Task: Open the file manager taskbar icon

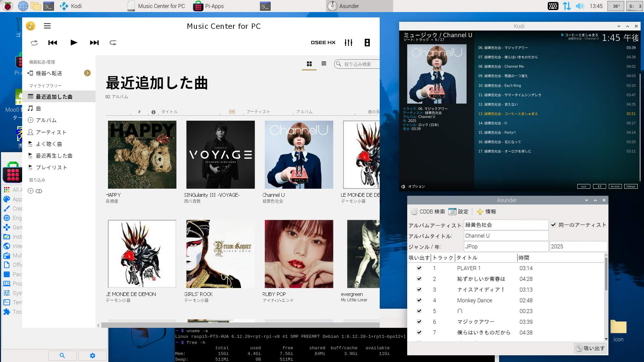Action: (36, 6)
